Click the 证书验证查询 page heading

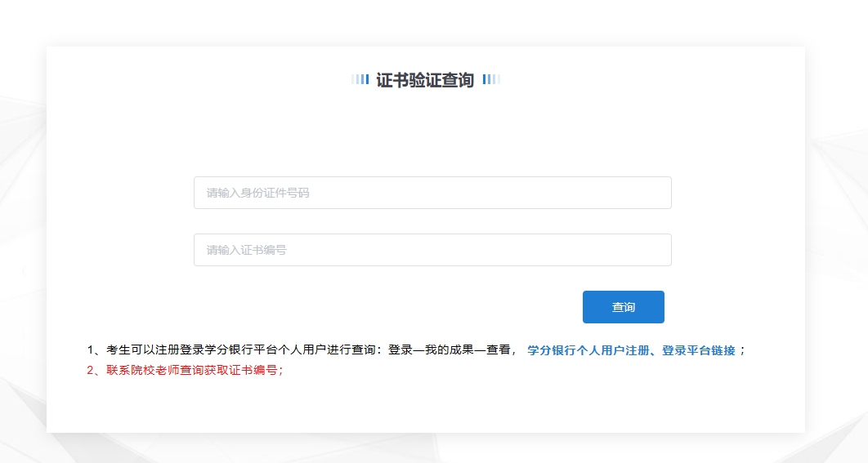(x=425, y=80)
